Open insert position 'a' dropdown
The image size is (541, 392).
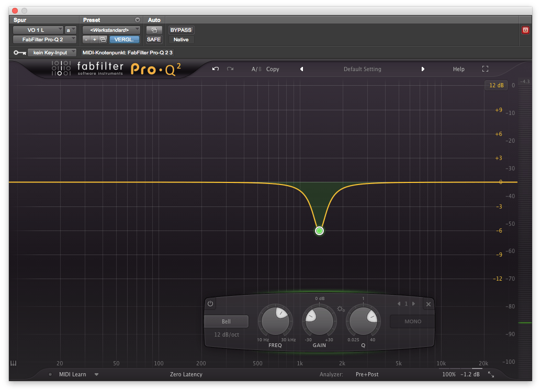[71, 30]
